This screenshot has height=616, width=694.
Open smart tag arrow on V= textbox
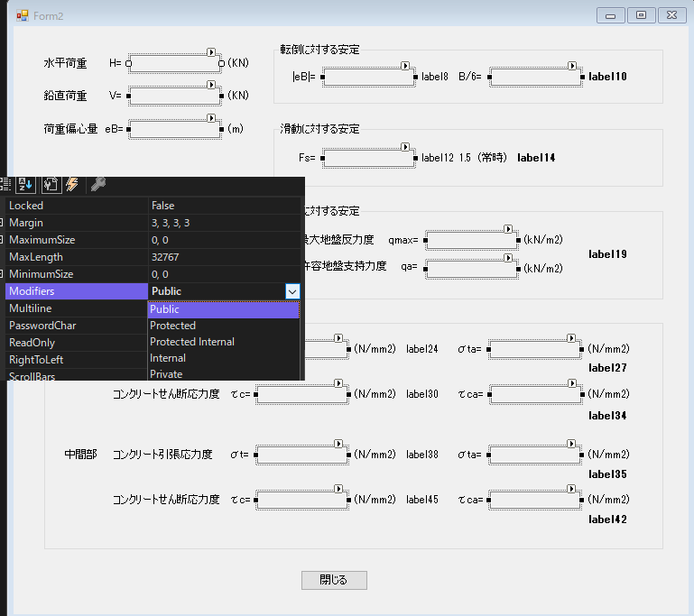[x=211, y=85]
